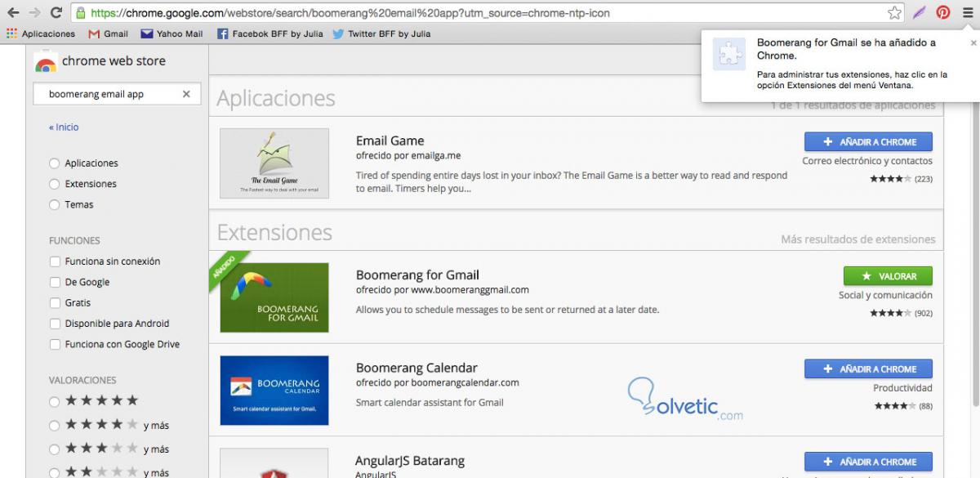
Task: Open Más resultados de extensiones link
Action: [858, 239]
